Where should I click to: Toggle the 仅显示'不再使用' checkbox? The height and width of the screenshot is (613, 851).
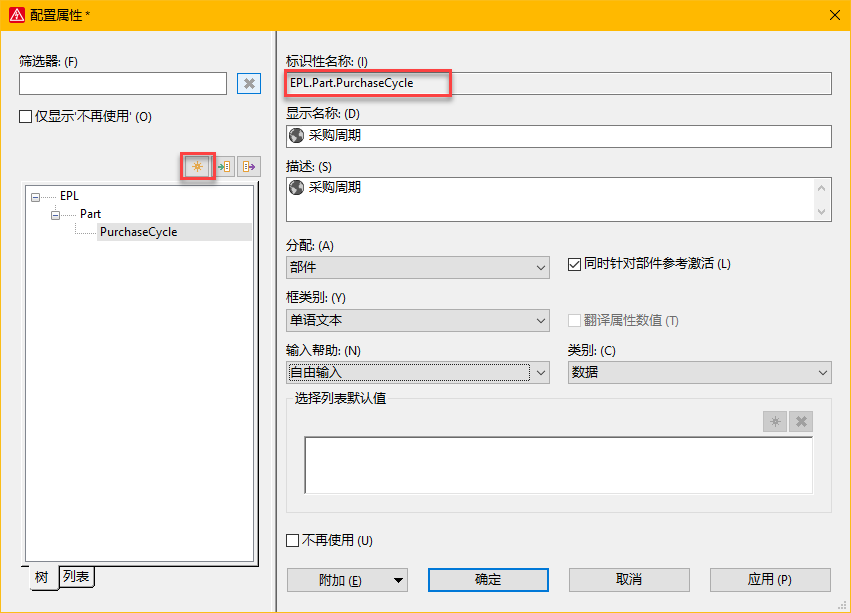[x=25, y=117]
